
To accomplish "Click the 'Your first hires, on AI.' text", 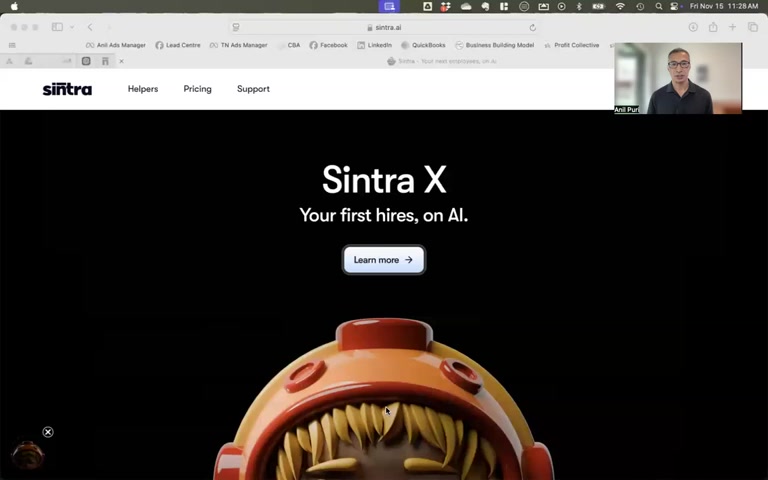I will [384, 215].
